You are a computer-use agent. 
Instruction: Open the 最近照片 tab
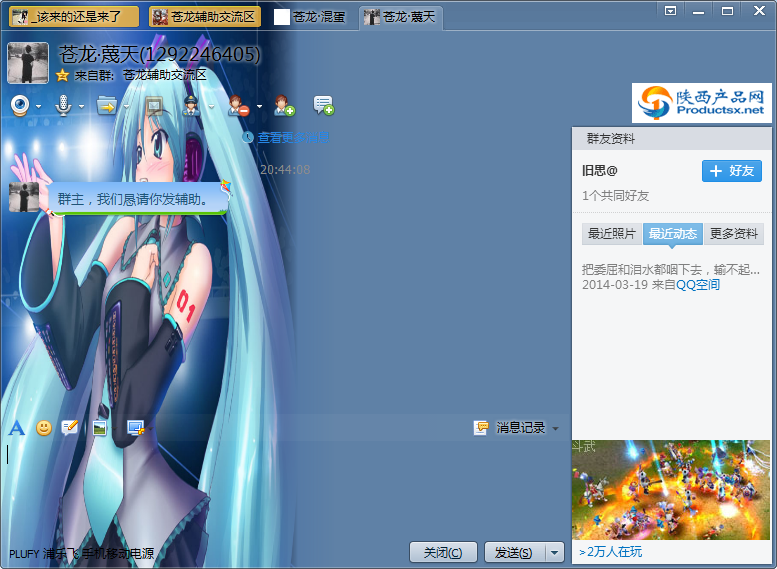(x=611, y=233)
